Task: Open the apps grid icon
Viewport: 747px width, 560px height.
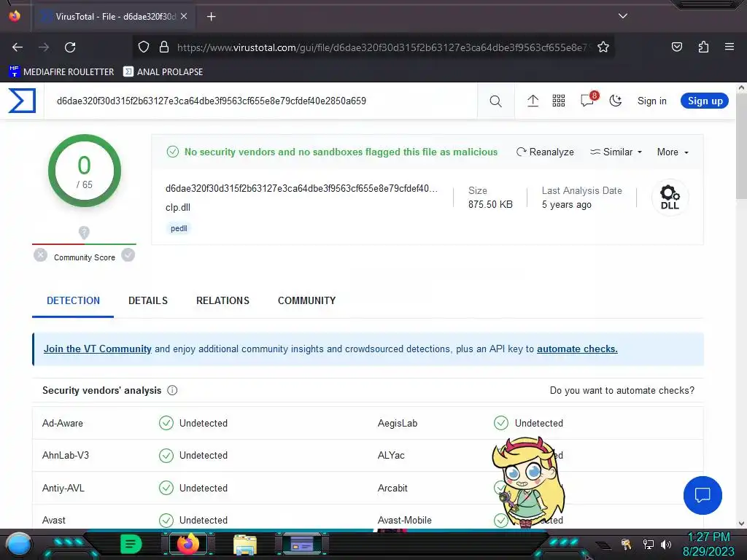Action: (x=558, y=101)
